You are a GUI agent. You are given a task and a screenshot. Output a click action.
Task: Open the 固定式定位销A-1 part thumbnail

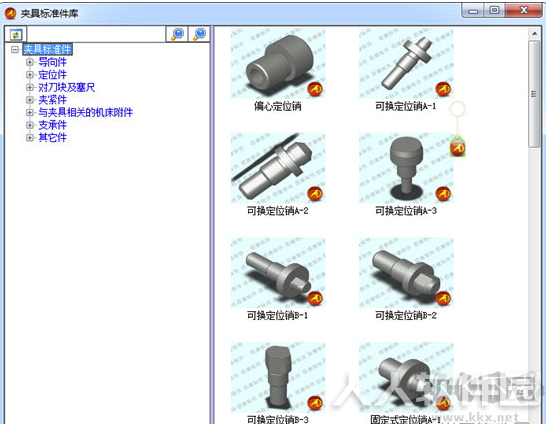click(406, 377)
